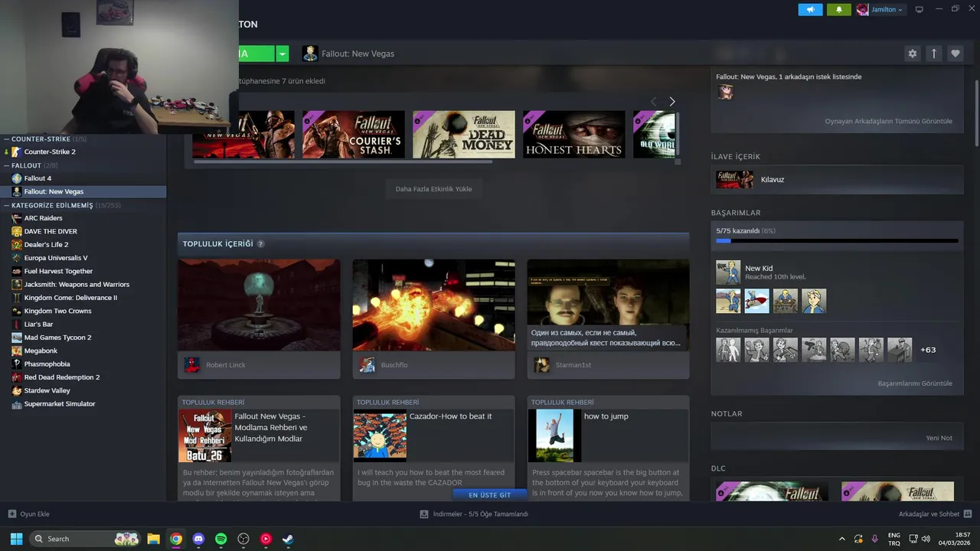Open the green notifications bell

coord(838,10)
